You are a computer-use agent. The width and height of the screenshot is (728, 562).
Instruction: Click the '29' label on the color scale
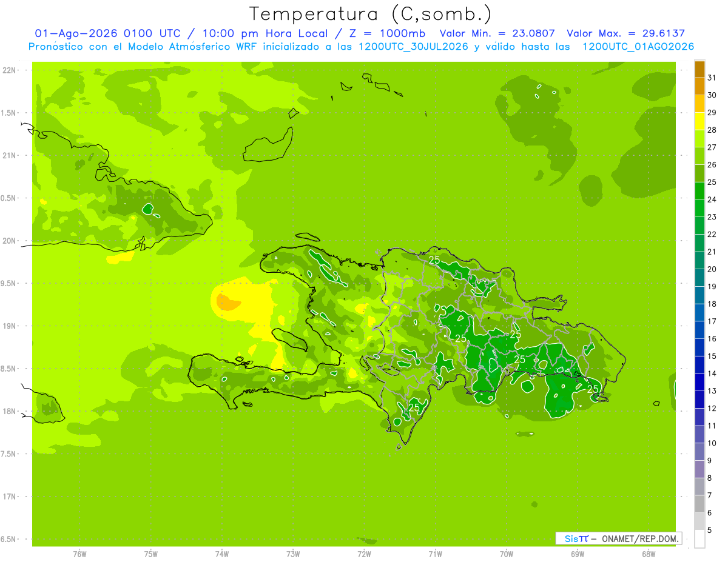712,113
